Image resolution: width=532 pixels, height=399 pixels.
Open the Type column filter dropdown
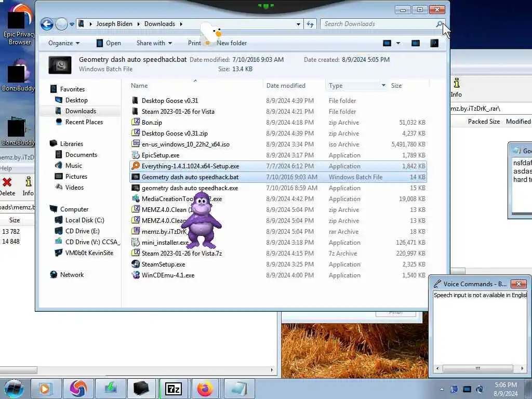point(383,86)
